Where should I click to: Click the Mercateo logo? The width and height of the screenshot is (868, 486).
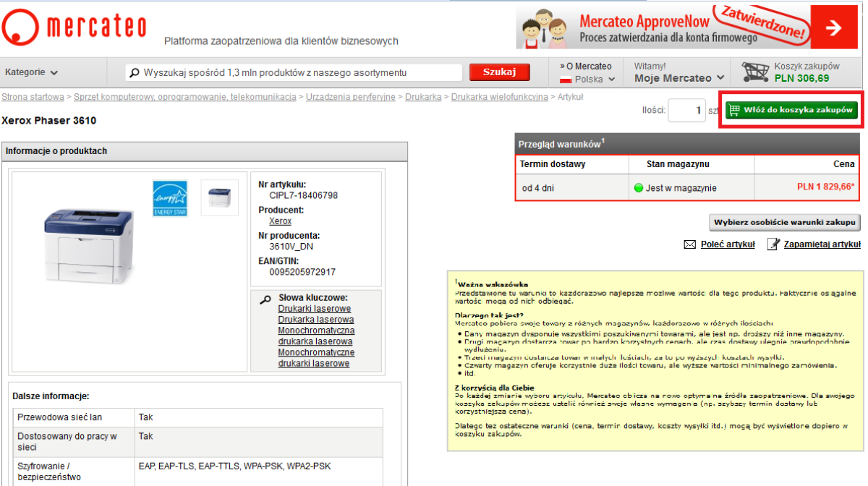pyautogui.click(x=75, y=27)
